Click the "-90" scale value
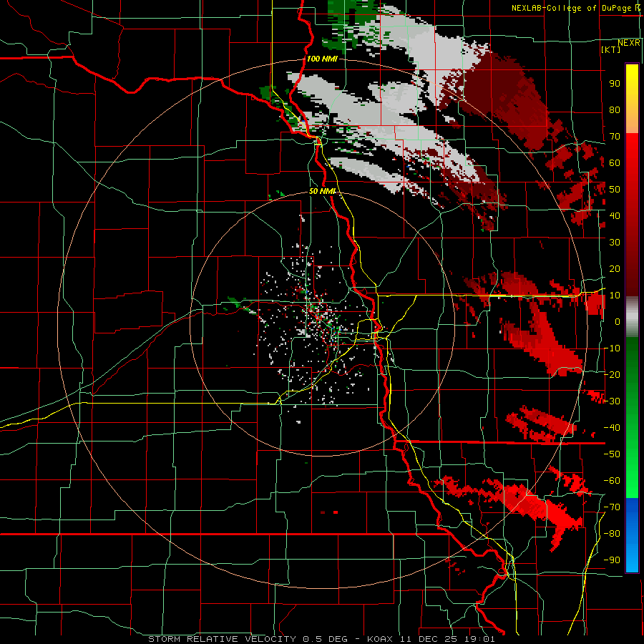Image resolution: width=644 pixels, height=644 pixels. click(612, 560)
